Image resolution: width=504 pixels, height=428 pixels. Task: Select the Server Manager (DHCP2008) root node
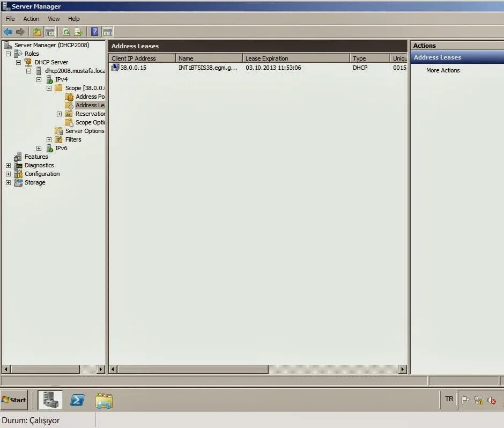coord(52,45)
